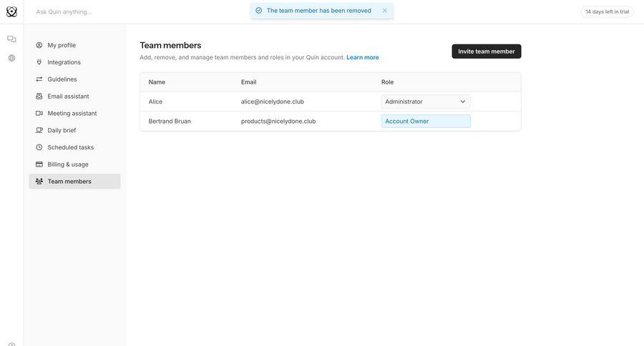This screenshot has height=346, width=644.
Task: Click Invite team member button
Action: 487,51
